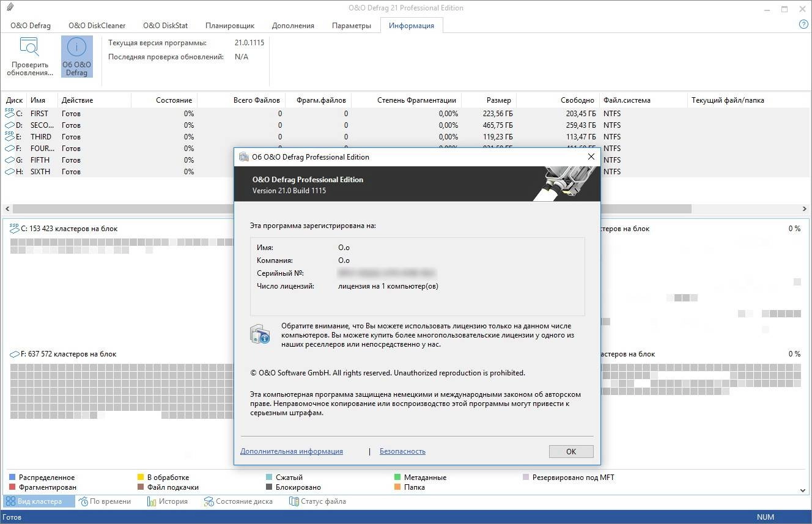Click the app icon in About dialog title bar
Viewport: 812px width, 524px height.
(x=244, y=157)
